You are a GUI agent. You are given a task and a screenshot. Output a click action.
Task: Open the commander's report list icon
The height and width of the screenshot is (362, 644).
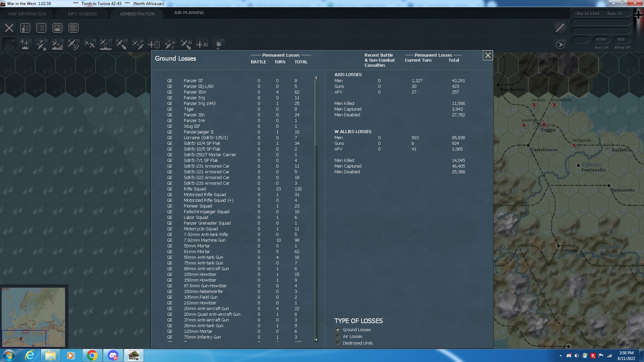[x=41, y=28]
